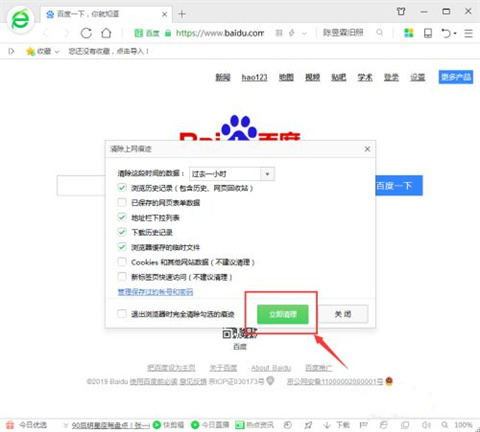Viewport: 480px width, 432px height.
Task: Open the 贴吧 link
Action: (339, 77)
